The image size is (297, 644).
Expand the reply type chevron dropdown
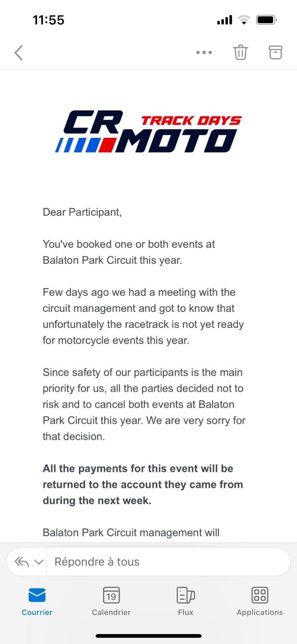click(39, 561)
